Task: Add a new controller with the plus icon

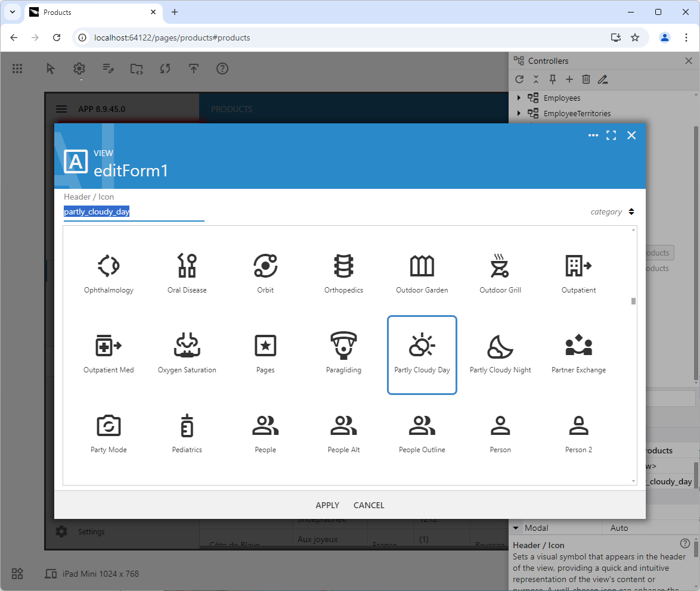Action: point(569,79)
